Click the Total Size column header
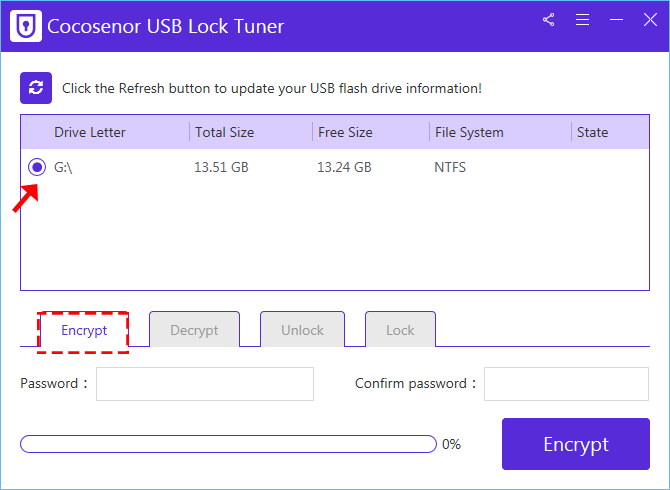 225,132
